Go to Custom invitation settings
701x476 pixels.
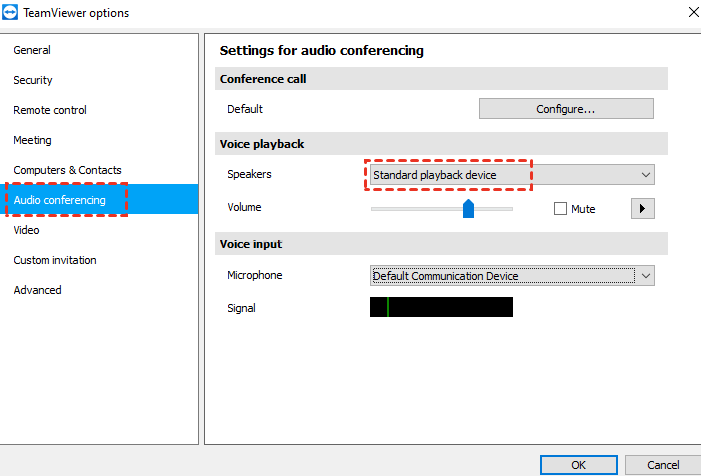pos(55,260)
